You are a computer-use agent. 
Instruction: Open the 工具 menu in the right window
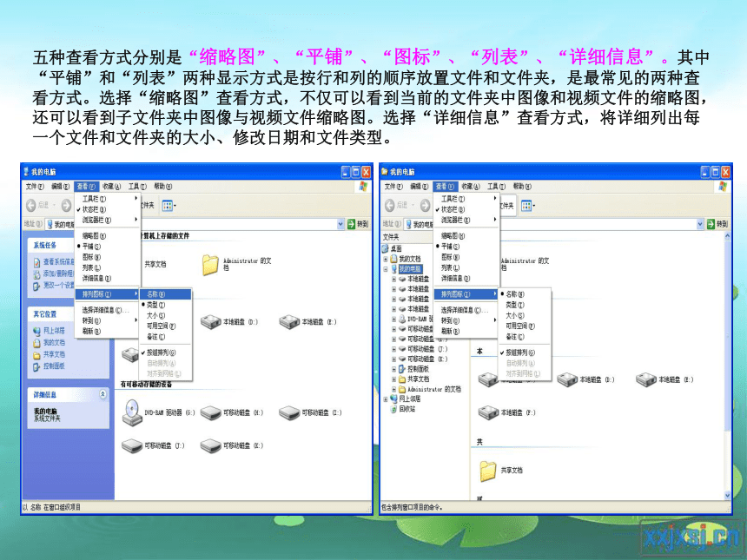click(497, 186)
